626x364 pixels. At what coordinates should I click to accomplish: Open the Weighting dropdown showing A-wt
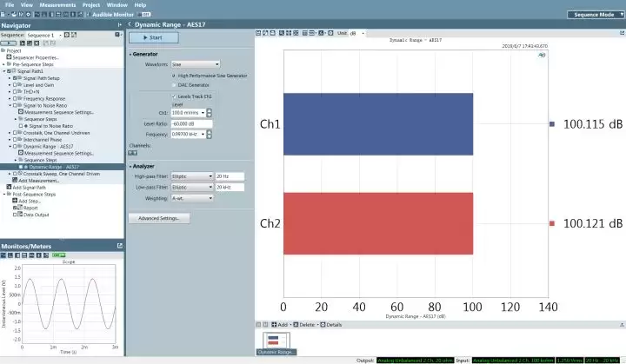[192, 198]
